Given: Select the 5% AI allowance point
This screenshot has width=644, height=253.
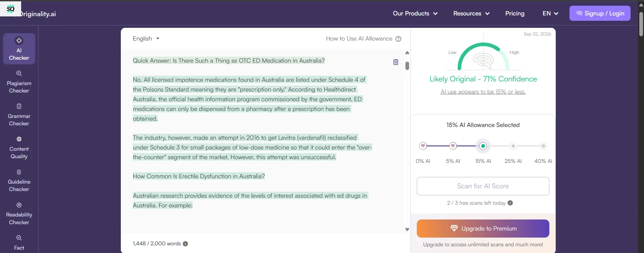Looking at the screenshot, I should 453,146.
